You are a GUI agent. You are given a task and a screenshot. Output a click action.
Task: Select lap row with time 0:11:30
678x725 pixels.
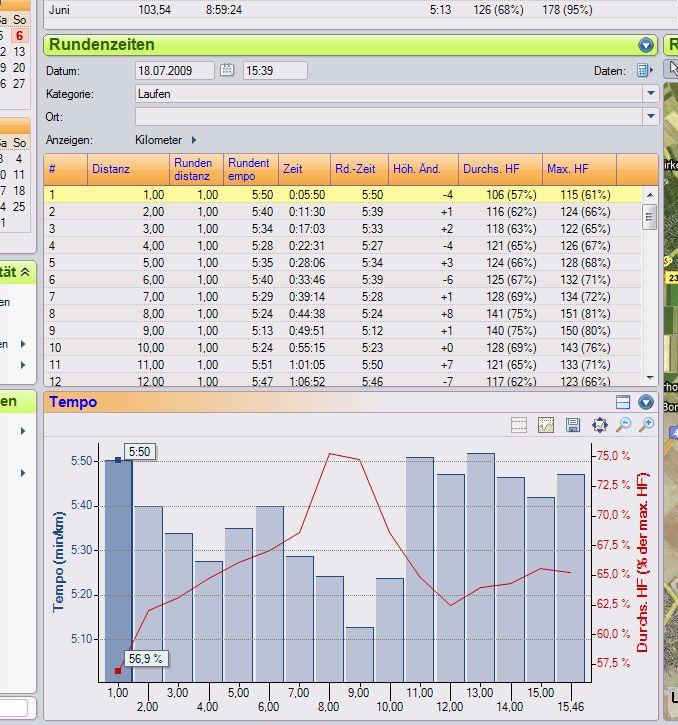[343, 212]
